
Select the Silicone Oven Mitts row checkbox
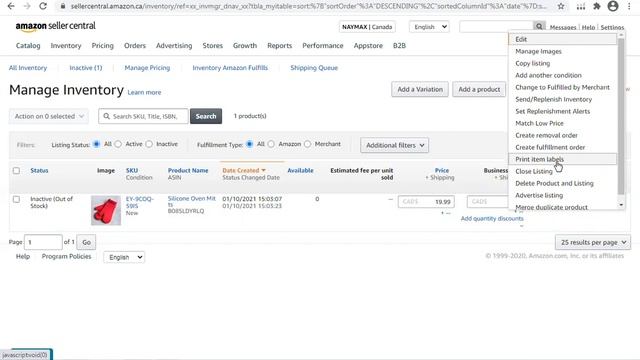point(16,199)
